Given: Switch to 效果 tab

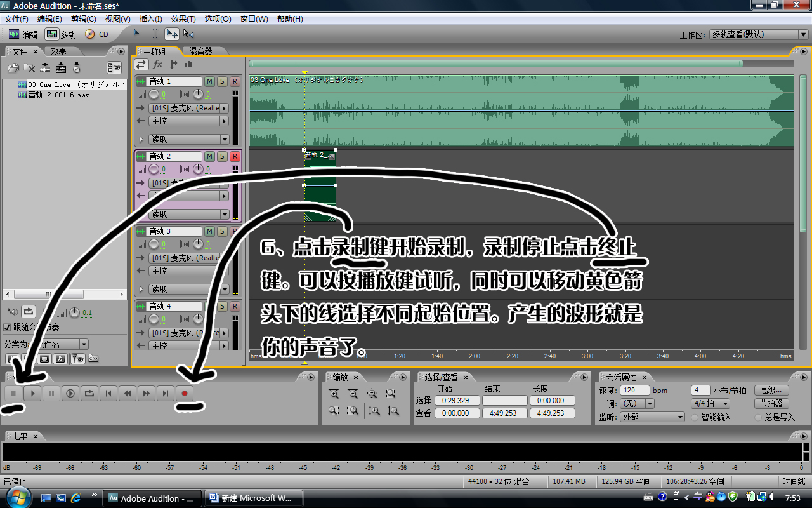Looking at the screenshot, I should (x=58, y=51).
